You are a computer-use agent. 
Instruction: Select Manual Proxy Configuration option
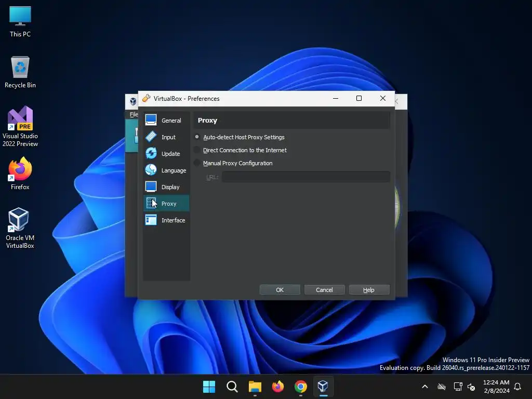click(234, 163)
